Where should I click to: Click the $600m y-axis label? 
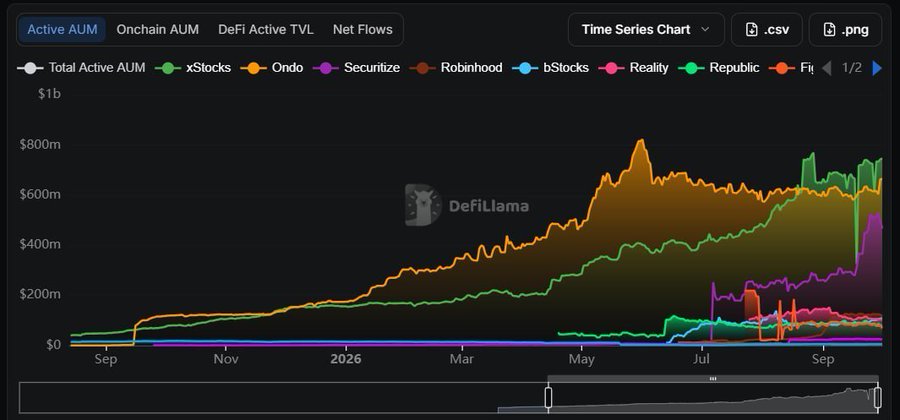click(x=40, y=195)
